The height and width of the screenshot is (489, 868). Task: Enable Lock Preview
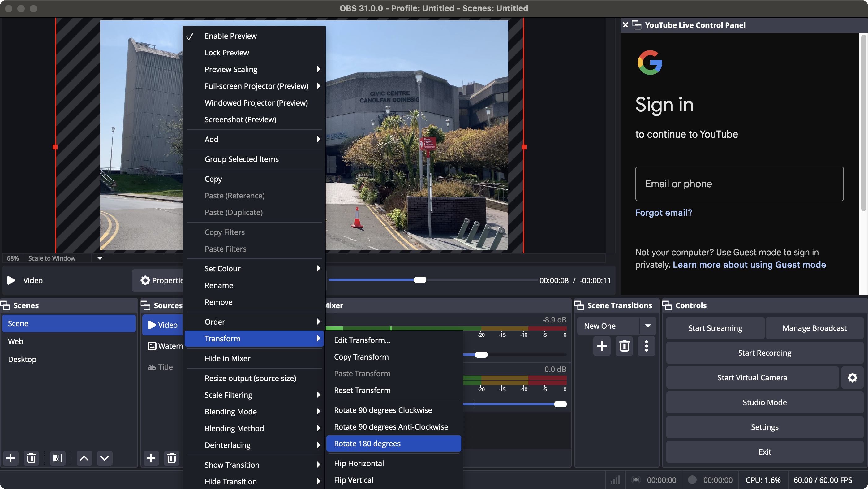(226, 53)
